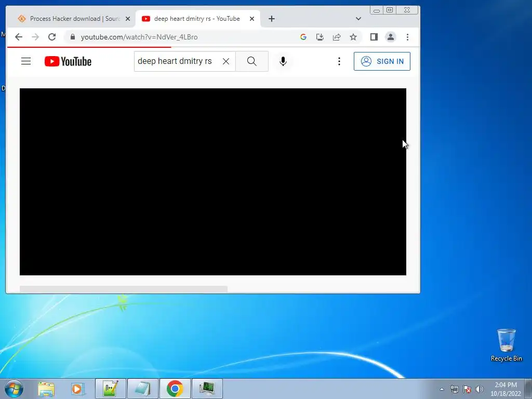
Task: Open Chrome's three-dot main menu
Action: click(x=407, y=37)
